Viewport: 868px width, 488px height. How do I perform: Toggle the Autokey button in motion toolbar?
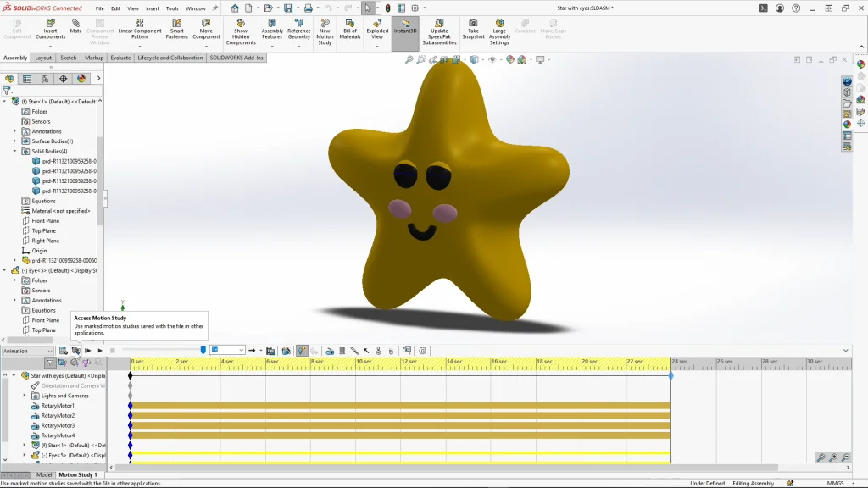(x=302, y=351)
